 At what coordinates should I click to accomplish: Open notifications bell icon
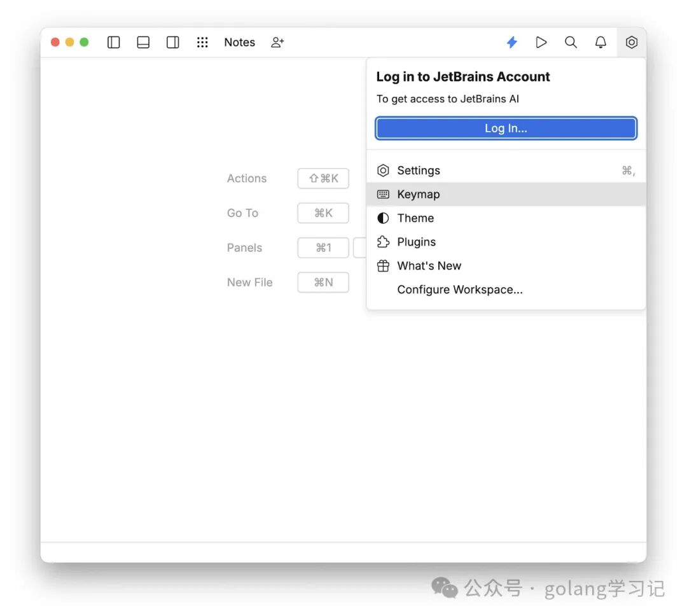click(600, 42)
